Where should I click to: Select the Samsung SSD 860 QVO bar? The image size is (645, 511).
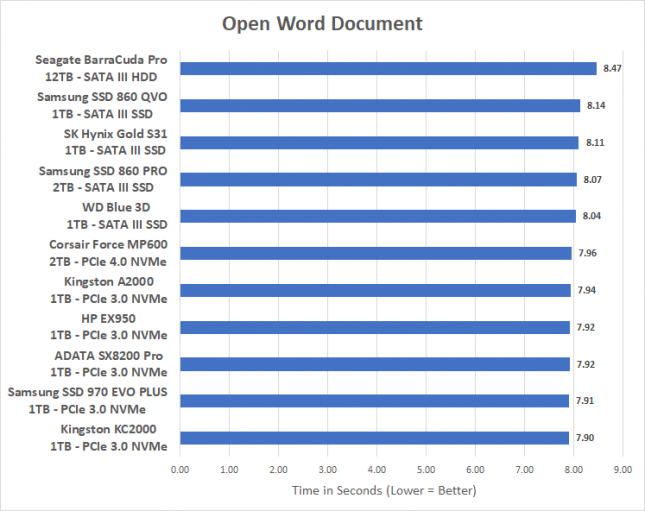tap(380, 106)
